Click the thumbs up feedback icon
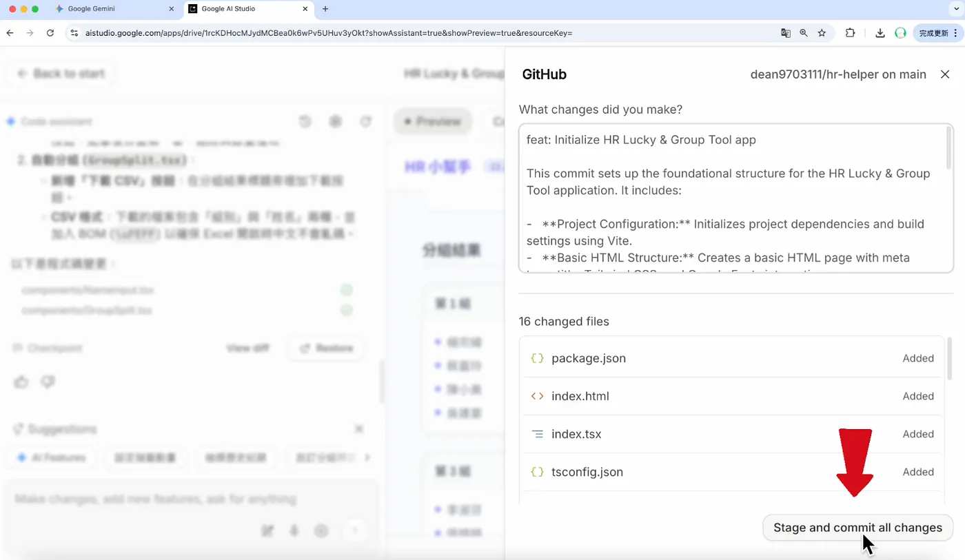The width and height of the screenshot is (965, 560). 21,382
